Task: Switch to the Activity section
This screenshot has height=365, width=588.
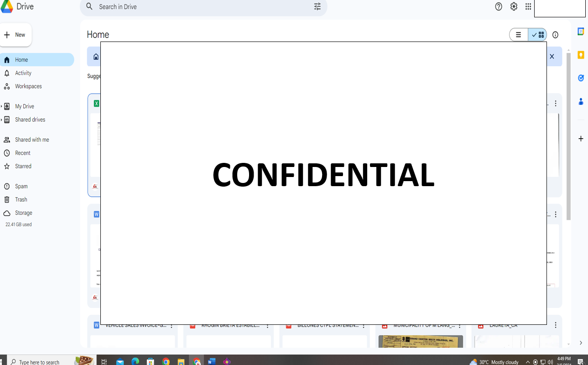Action: click(24, 73)
